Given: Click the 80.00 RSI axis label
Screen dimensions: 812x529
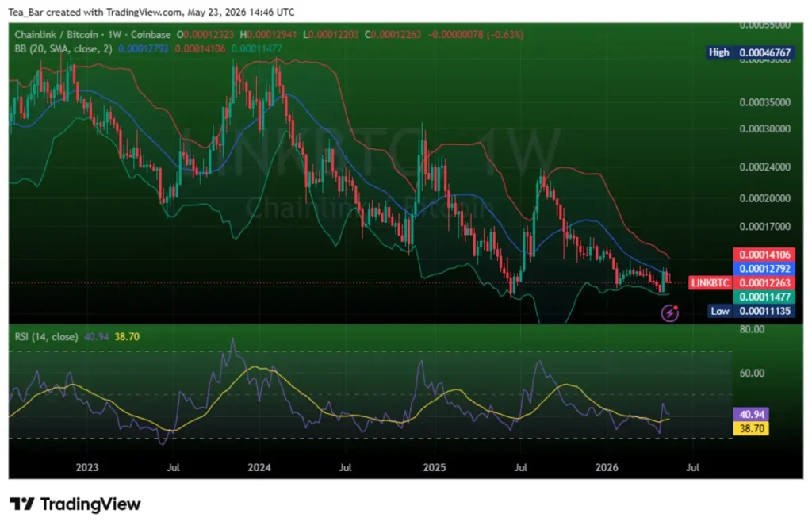Looking at the screenshot, I should (752, 329).
